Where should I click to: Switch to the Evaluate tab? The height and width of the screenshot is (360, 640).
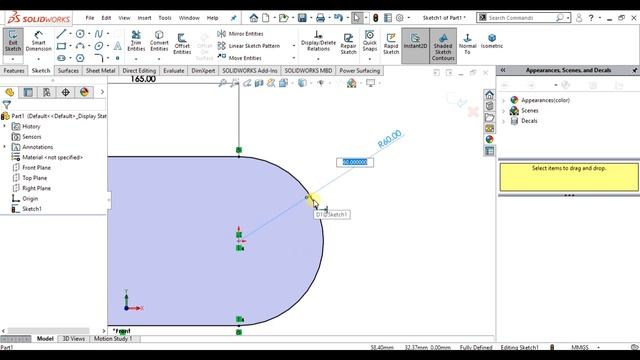click(173, 71)
